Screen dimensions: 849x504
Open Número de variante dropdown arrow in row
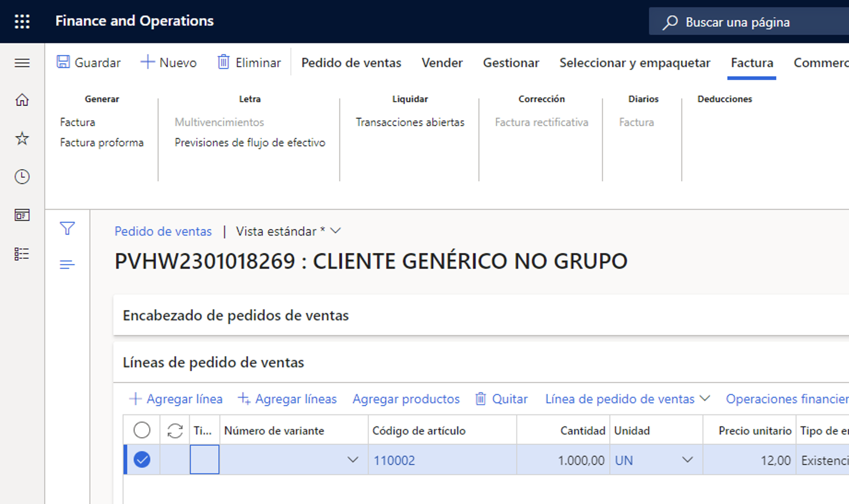[x=353, y=460]
